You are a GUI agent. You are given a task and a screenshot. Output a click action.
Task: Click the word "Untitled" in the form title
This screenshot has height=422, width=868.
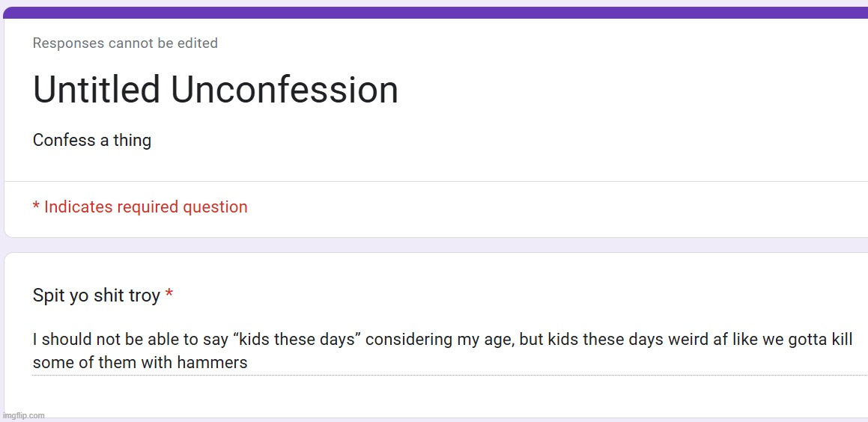(97, 90)
